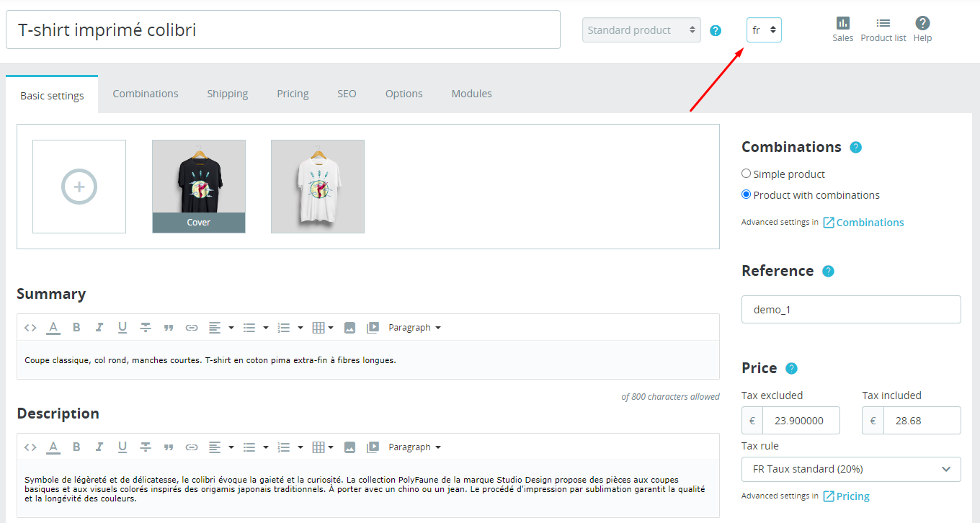Follow the Combinations advanced settings link
The height and width of the screenshot is (523, 980).
point(863,223)
